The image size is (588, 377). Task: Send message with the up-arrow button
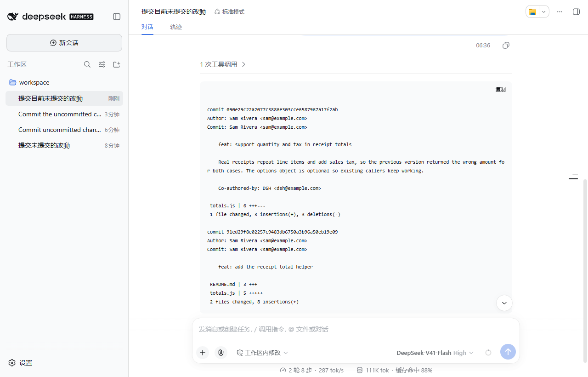(508, 352)
